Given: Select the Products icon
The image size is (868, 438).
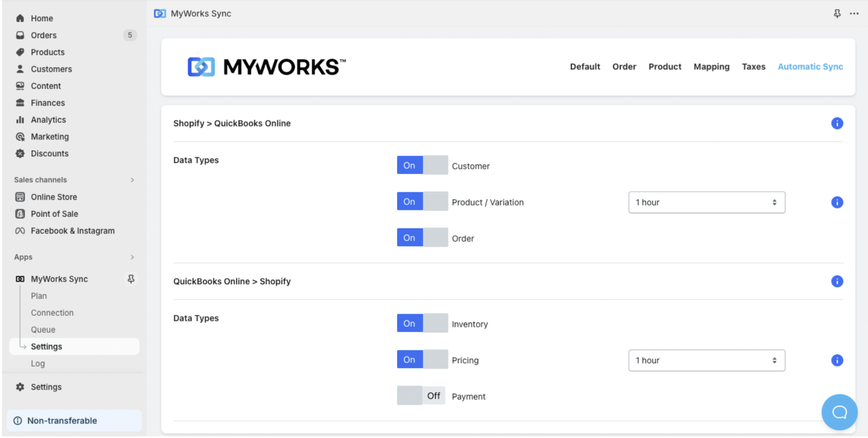Looking at the screenshot, I should click(x=19, y=52).
